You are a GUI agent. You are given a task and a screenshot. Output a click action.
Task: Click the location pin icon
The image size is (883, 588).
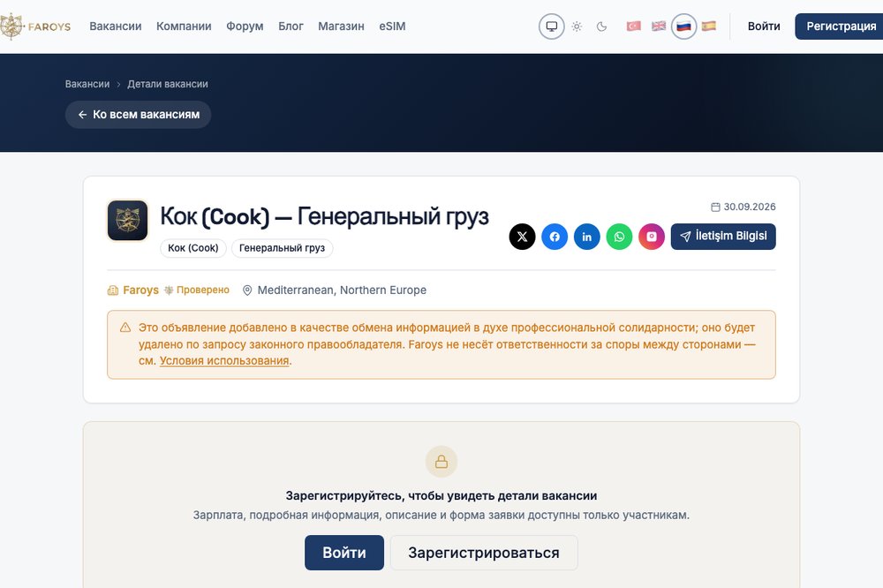247,290
